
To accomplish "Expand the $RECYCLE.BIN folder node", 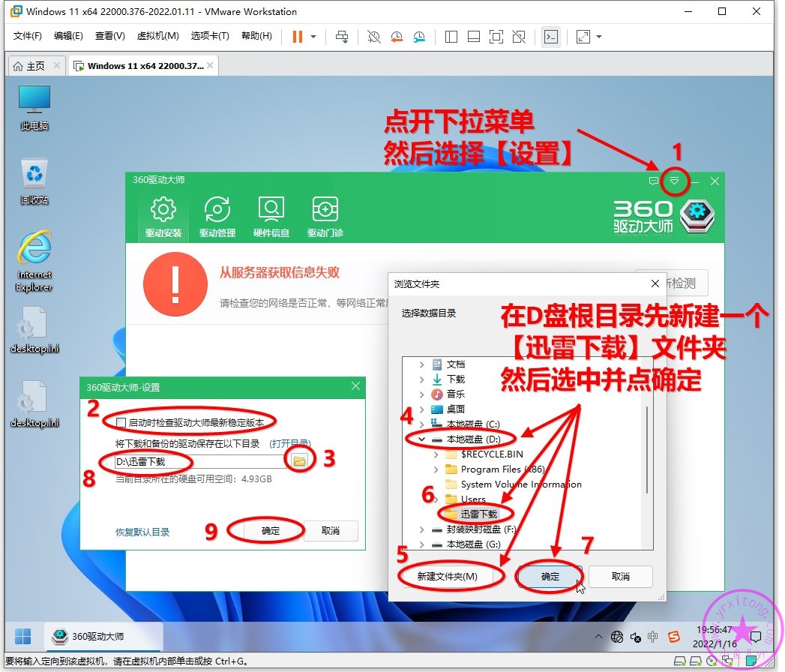I will pos(436,454).
